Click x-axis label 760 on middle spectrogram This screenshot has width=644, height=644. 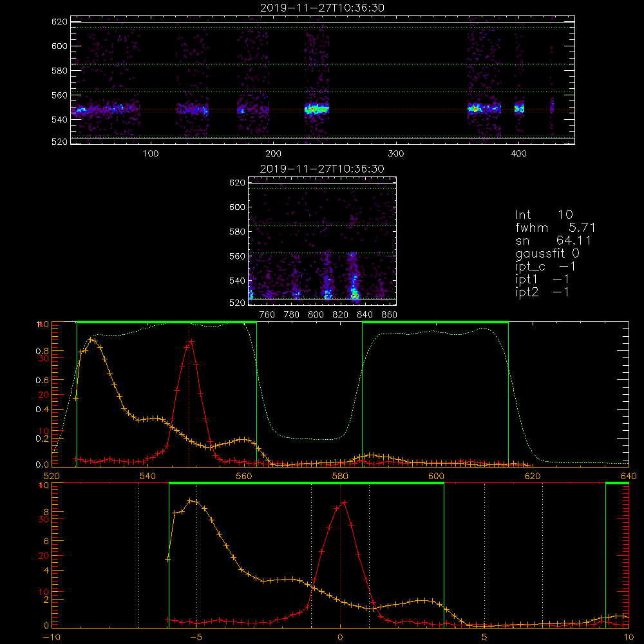267,315
